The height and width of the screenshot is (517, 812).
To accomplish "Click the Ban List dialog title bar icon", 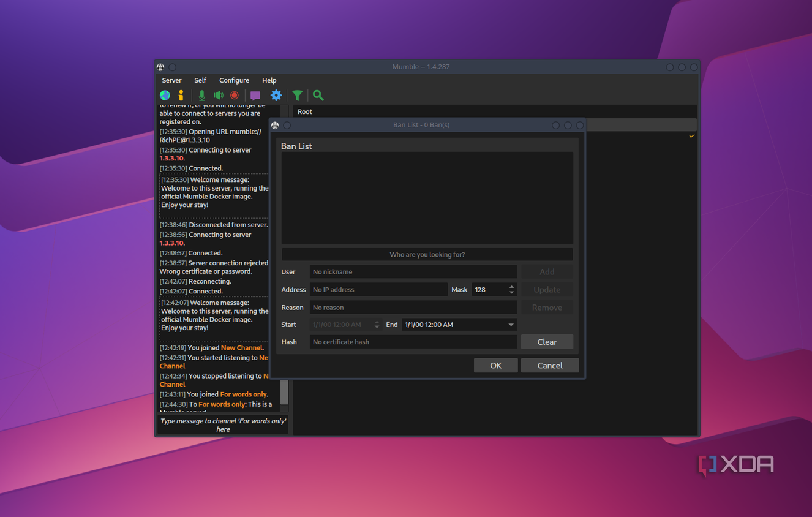I will pyautogui.click(x=275, y=125).
